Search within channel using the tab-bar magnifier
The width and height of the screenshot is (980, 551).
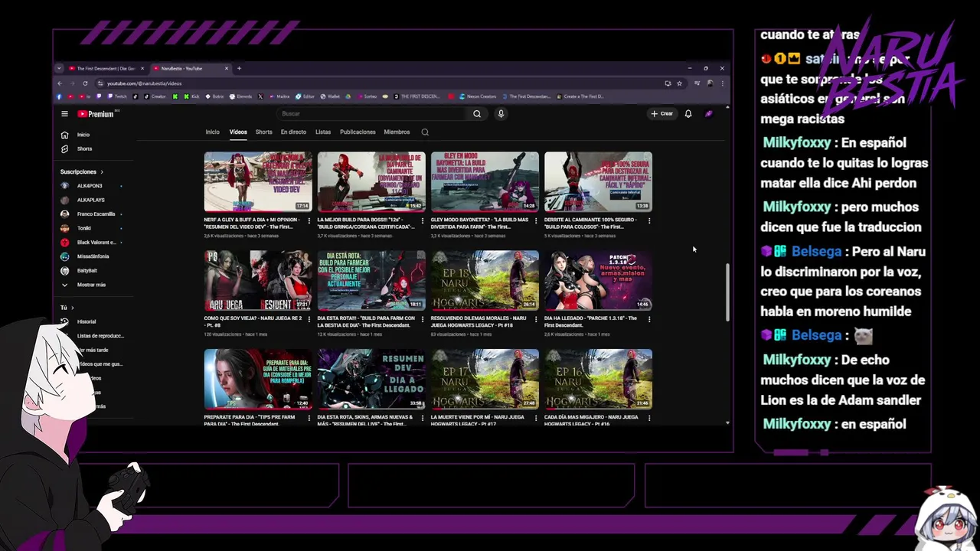click(425, 132)
